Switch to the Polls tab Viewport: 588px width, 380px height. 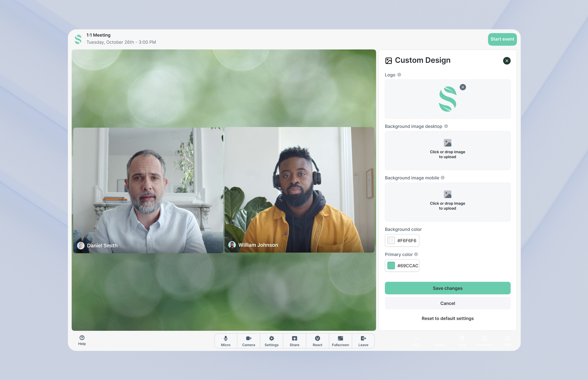462,341
